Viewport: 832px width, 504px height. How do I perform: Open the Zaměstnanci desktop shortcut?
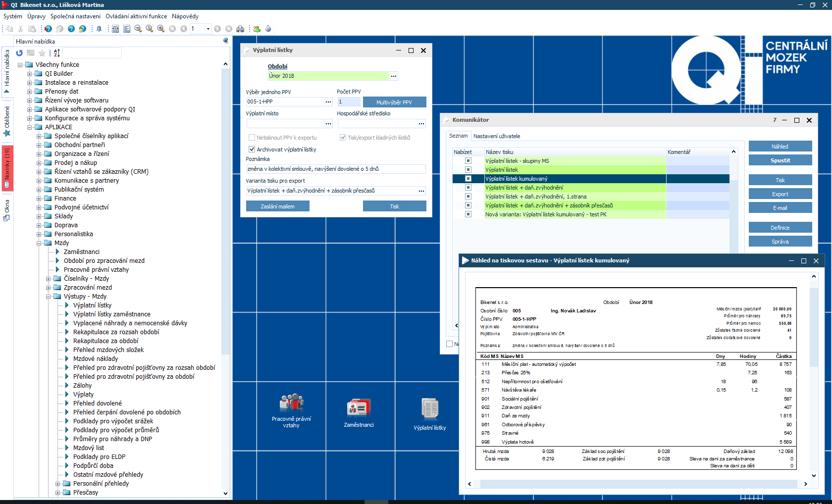pos(359,410)
